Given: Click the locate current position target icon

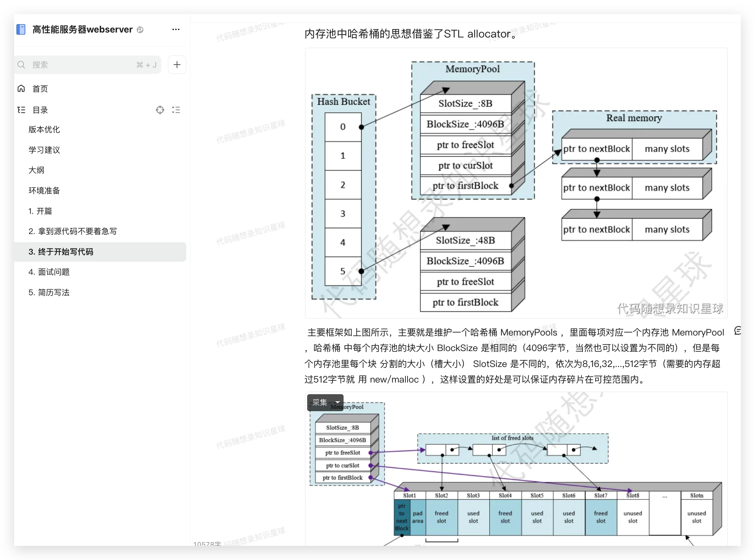Looking at the screenshot, I should pyautogui.click(x=160, y=110).
